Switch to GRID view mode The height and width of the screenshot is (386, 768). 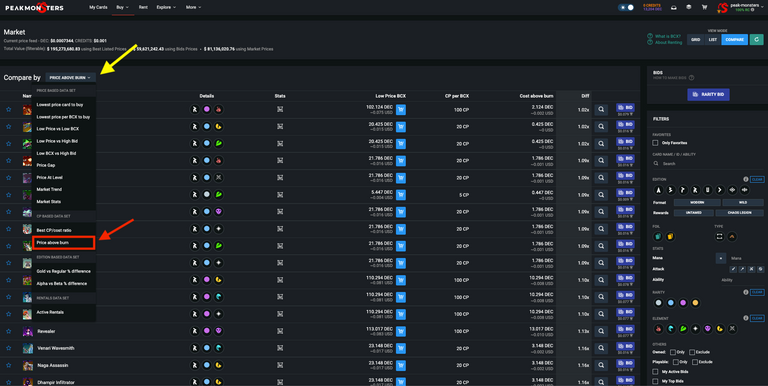696,40
